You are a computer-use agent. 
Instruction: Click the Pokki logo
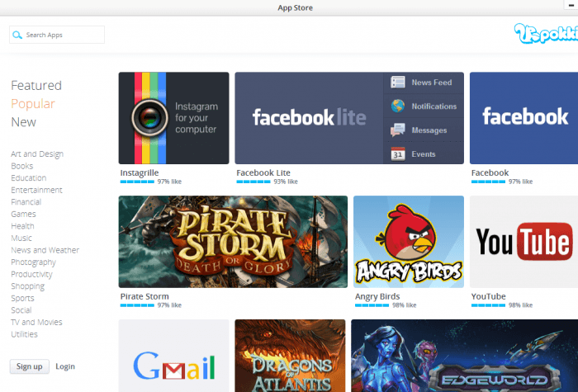pyautogui.click(x=546, y=35)
